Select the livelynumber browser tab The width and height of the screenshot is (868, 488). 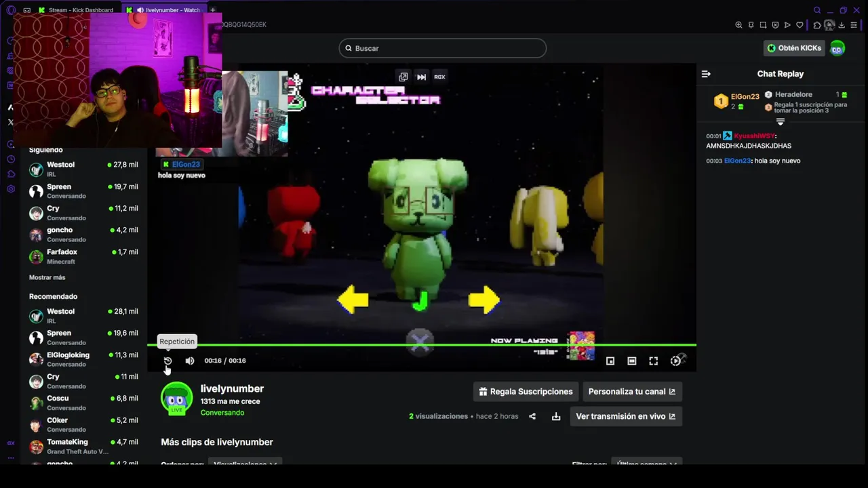(x=163, y=10)
